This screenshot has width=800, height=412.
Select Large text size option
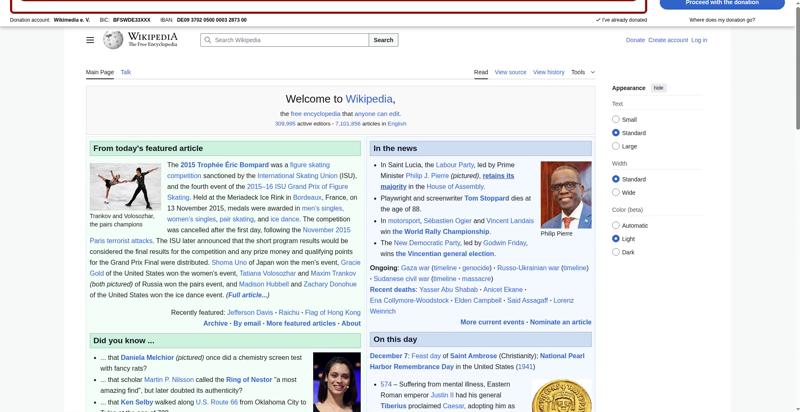(616, 146)
